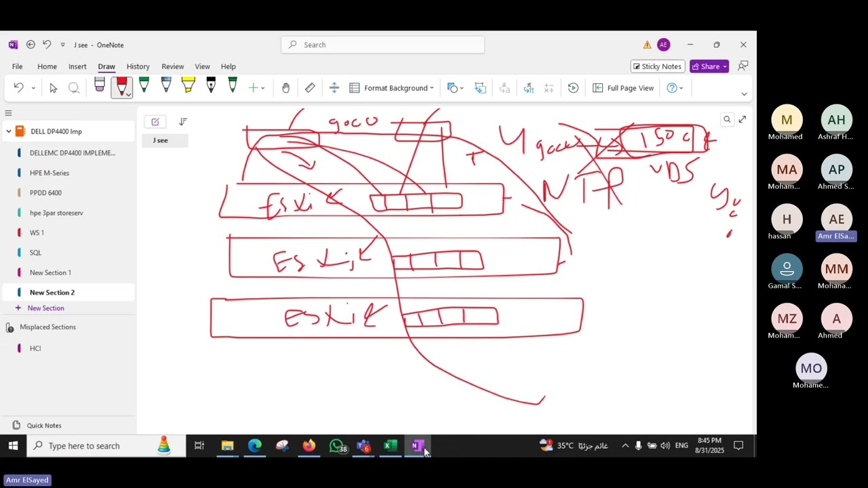Image resolution: width=868 pixels, height=488 pixels.
Task: Open Quick Notes at the bottom
Action: click(44, 426)
